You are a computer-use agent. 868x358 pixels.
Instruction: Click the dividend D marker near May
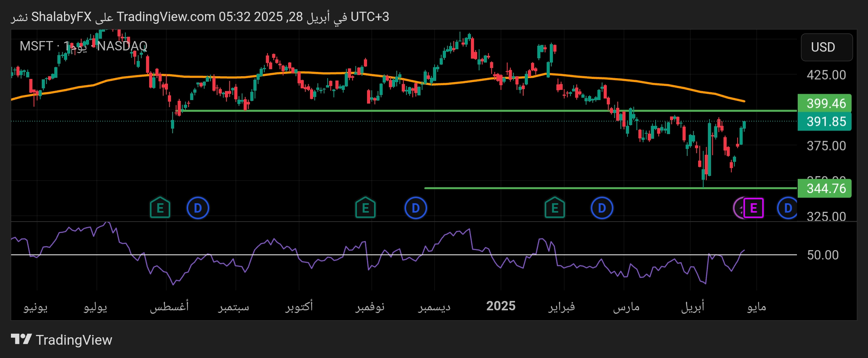tap(788, 208)
